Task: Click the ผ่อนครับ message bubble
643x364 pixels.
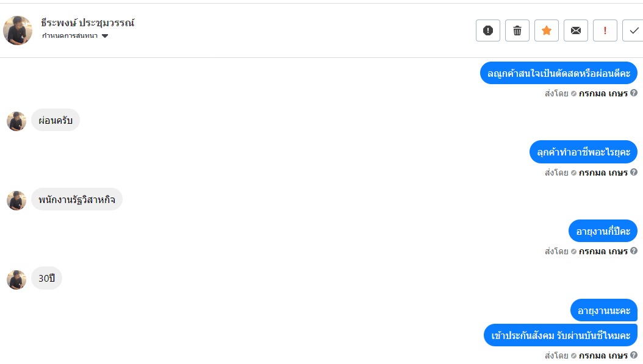Action: 56,120
